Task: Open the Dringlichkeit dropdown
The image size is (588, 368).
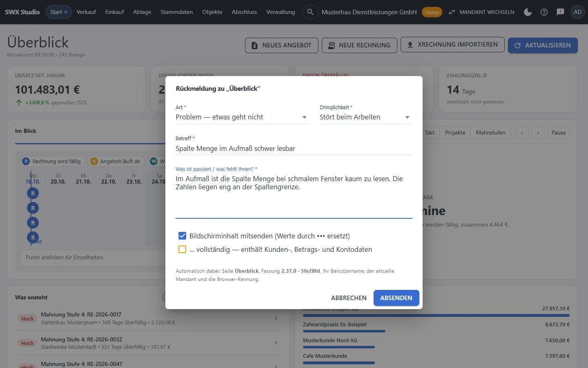Action: (x=366, y=117)
